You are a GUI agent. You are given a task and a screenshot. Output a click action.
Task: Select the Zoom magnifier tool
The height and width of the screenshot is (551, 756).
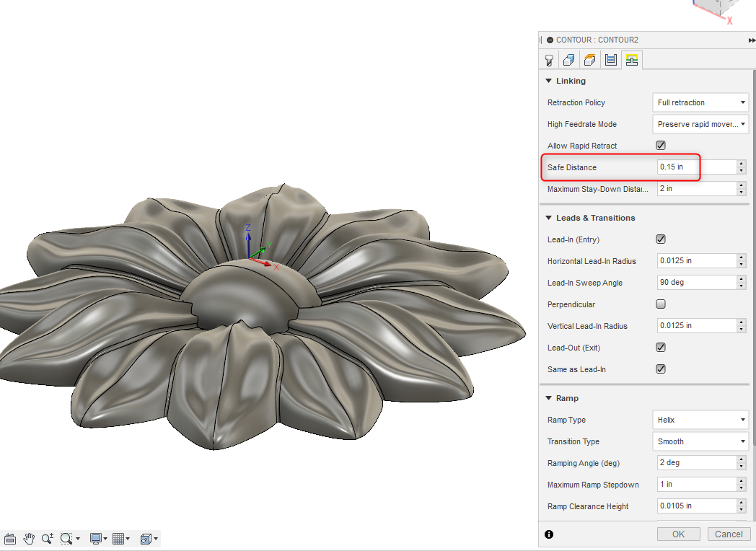[47, 538]
